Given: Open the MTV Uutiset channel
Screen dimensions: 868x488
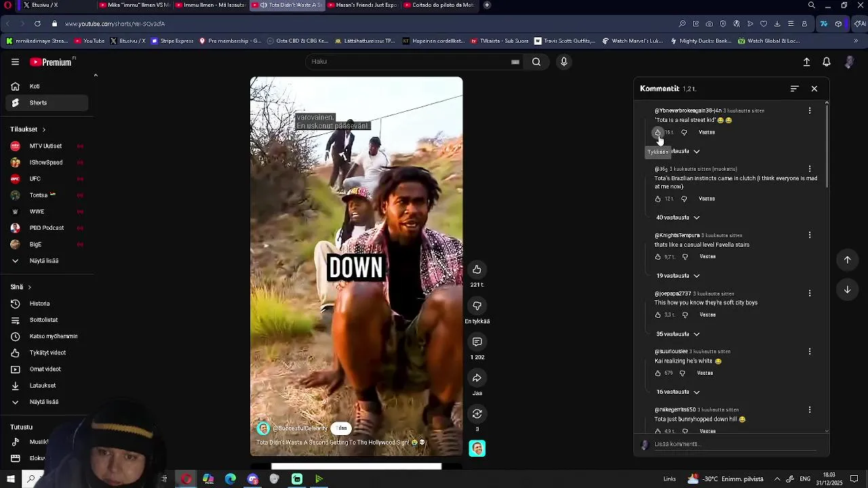Looking at the screenshot, I should tap(47, 146).
